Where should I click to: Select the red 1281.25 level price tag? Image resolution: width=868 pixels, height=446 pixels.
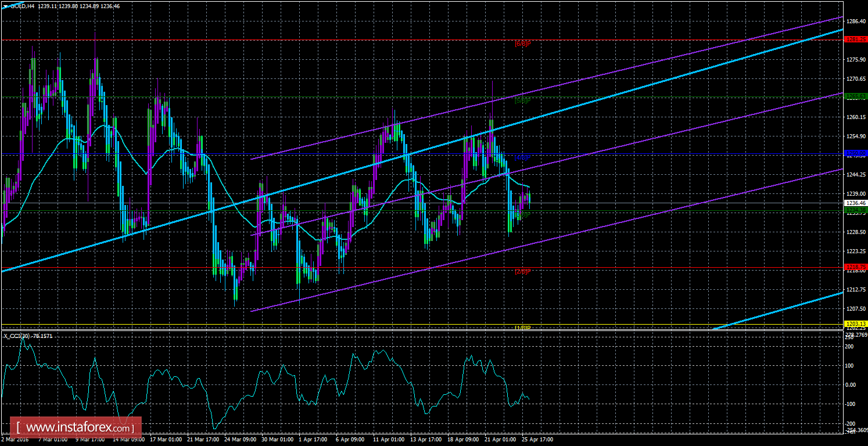(856, 39)
